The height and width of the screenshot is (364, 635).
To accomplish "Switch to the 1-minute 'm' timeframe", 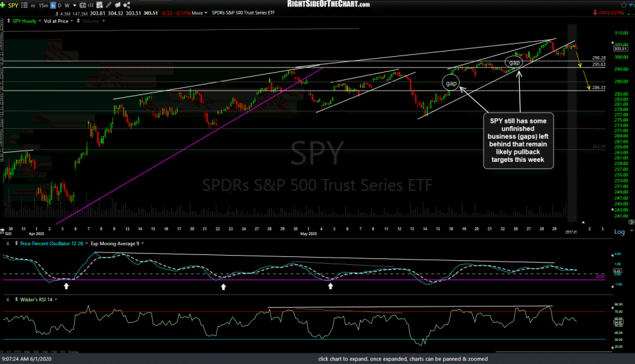I will [x=33, y=6].
